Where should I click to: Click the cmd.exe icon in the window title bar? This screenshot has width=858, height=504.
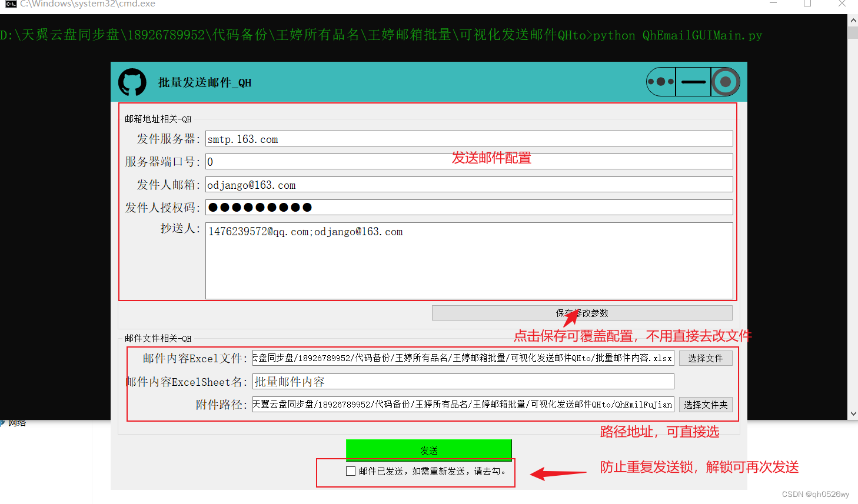tap(9, 4)
